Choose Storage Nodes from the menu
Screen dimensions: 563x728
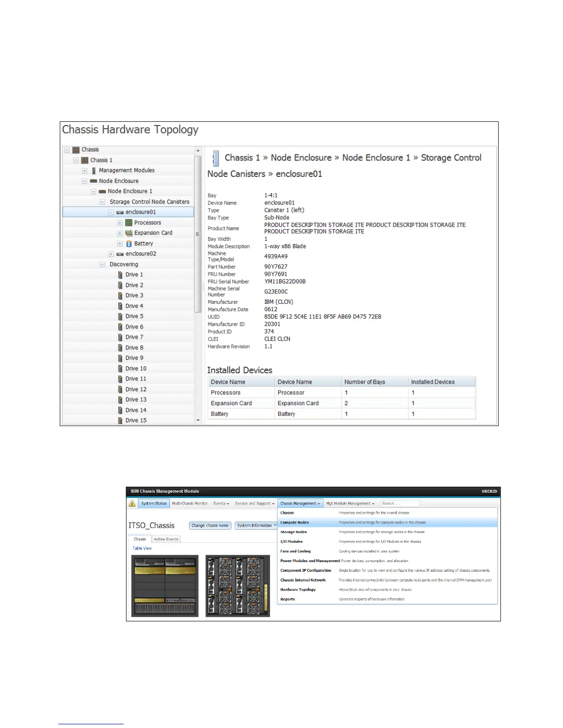click(388, 532)
